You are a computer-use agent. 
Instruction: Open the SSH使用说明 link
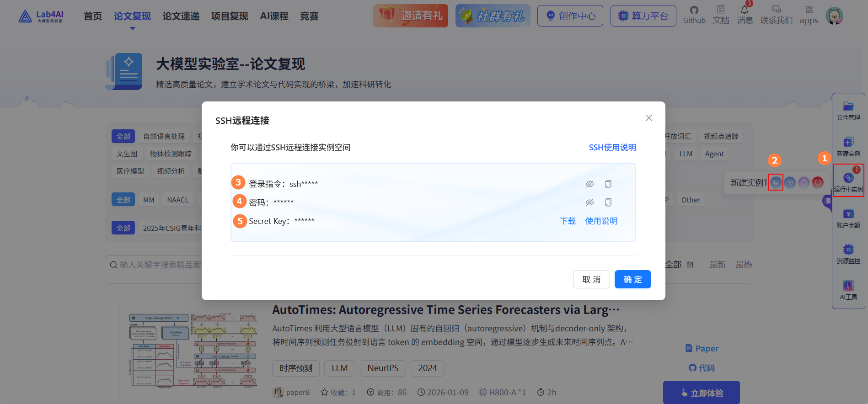coord(612,148)
